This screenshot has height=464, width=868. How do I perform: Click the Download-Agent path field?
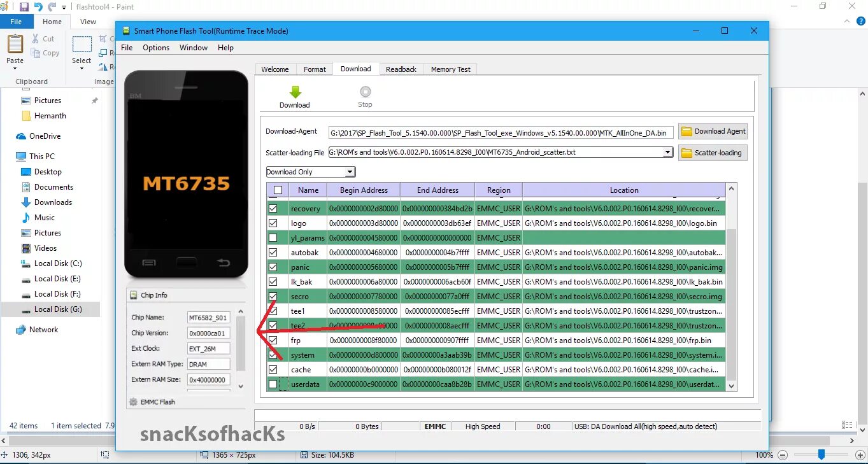point(501,132)
